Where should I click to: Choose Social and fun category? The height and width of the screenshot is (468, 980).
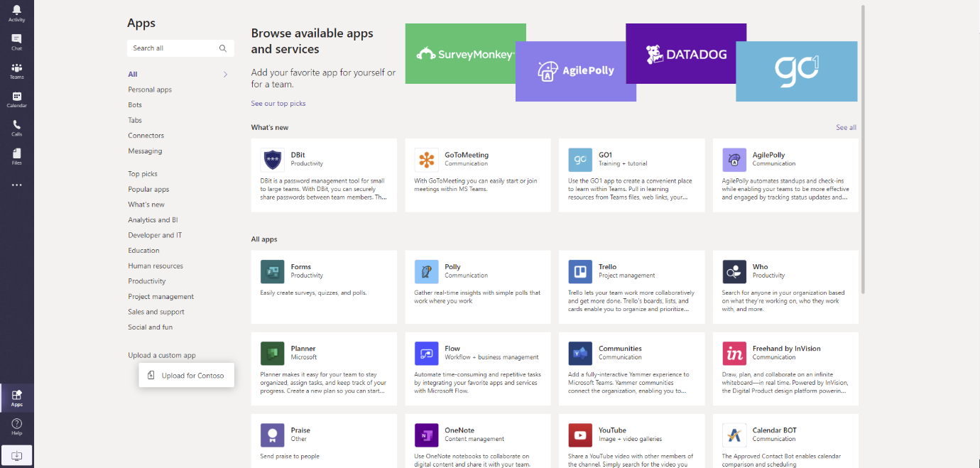tap(150, 327)
